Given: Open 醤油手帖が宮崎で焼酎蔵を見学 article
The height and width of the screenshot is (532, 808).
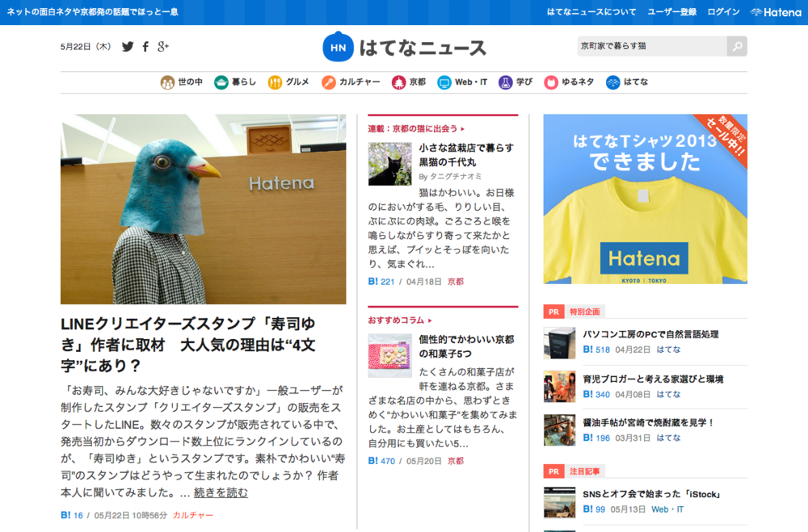Looking at the screenshot, I should point(648,422).
